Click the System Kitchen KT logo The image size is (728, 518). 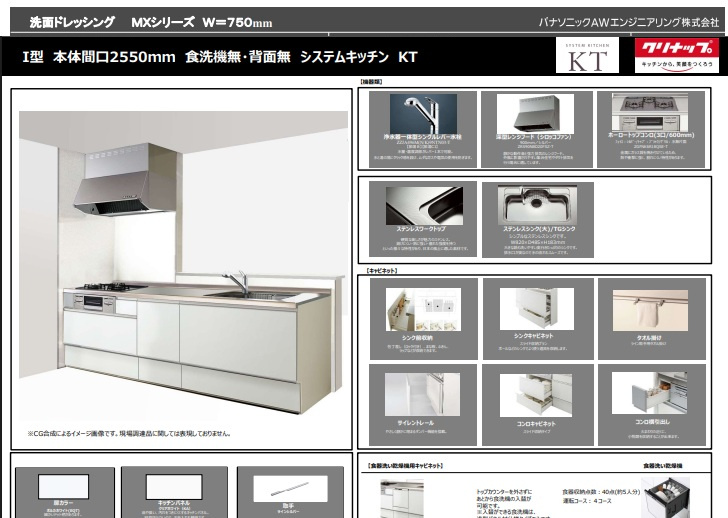click(x=589, y=56)
